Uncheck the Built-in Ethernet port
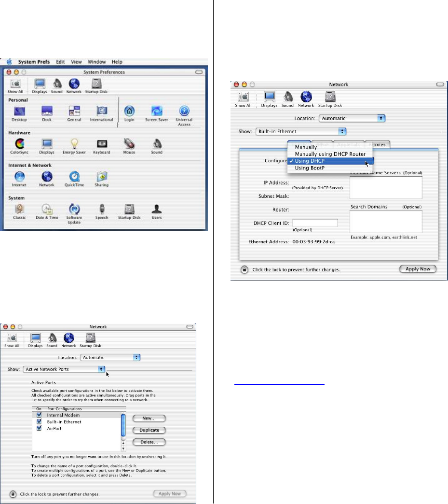The width and height of the screenshot is (448, 504). 39,422
